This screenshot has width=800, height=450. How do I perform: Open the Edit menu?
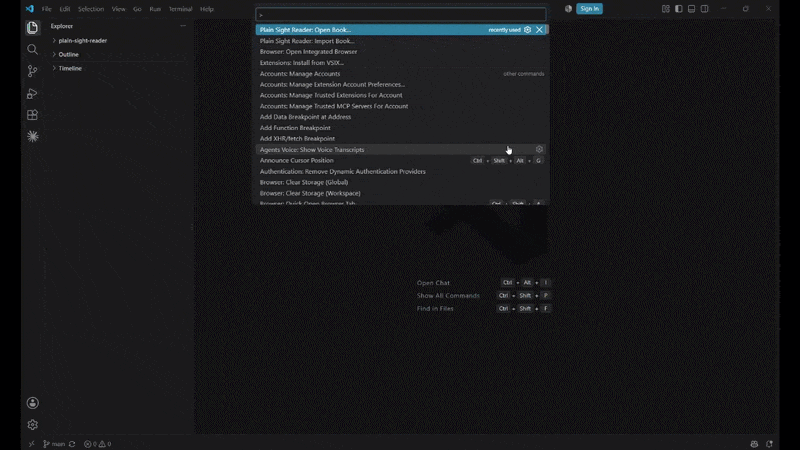click(65, 9)
